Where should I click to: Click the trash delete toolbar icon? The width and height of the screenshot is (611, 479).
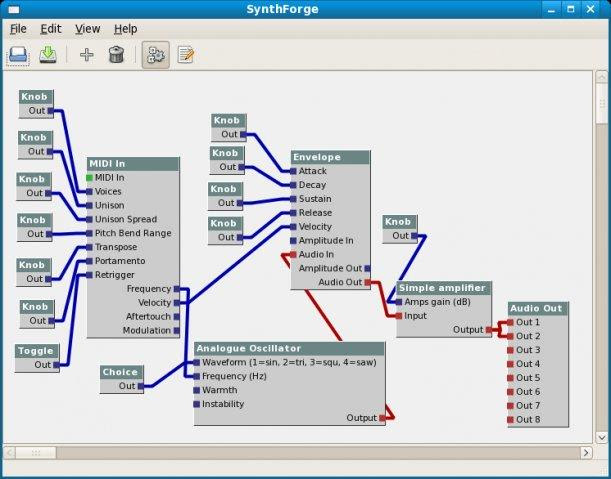coord(116,55)
